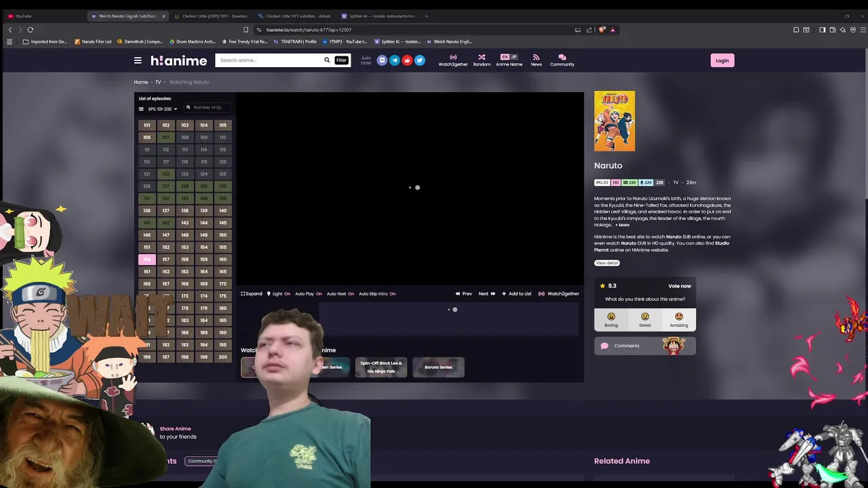Switch to Chicken Little YIFY subtitles tab
This screenshot has width=868, height=488.
pyautogui.click(x=295, y=16)
